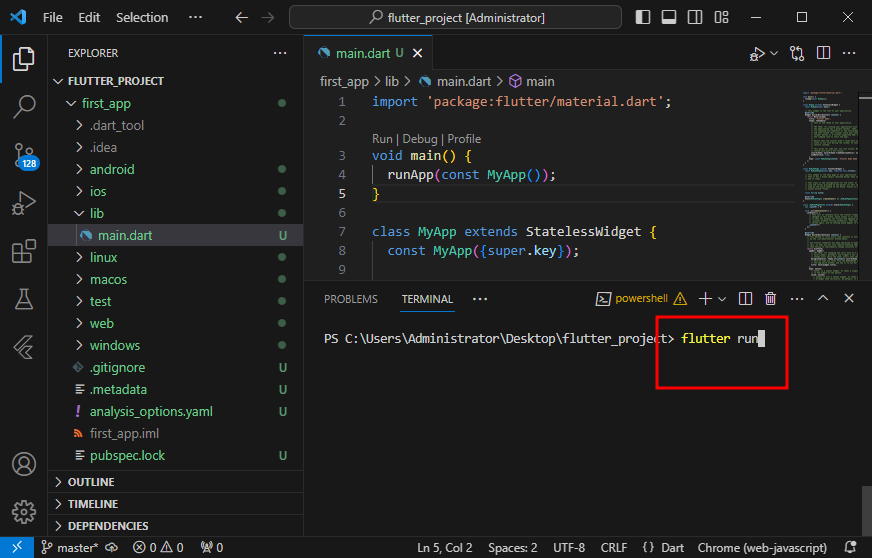Expand the android folder
872x558 pixels.
tap(175, 169)
